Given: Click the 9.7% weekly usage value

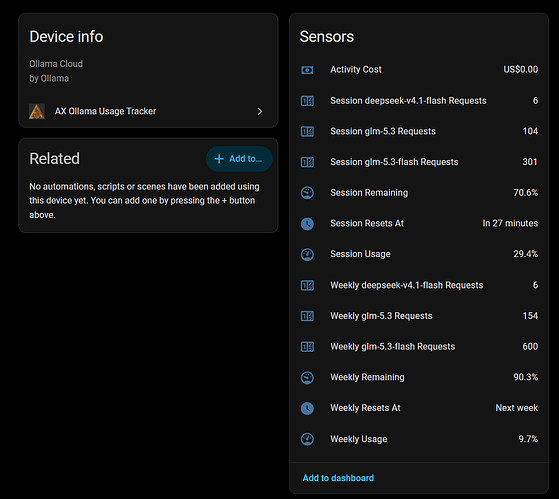Looking at the screenshot, I should pos(528,439).
